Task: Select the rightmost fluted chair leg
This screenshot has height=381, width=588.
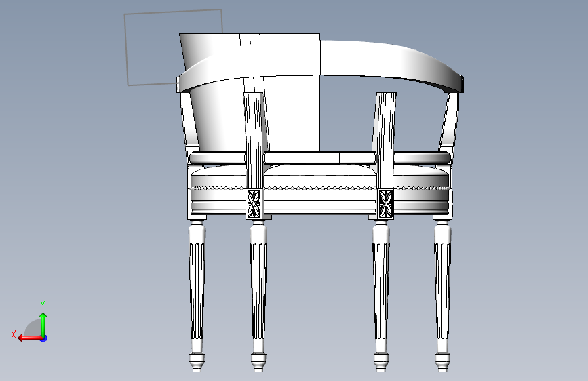Action: coord(442,296)
